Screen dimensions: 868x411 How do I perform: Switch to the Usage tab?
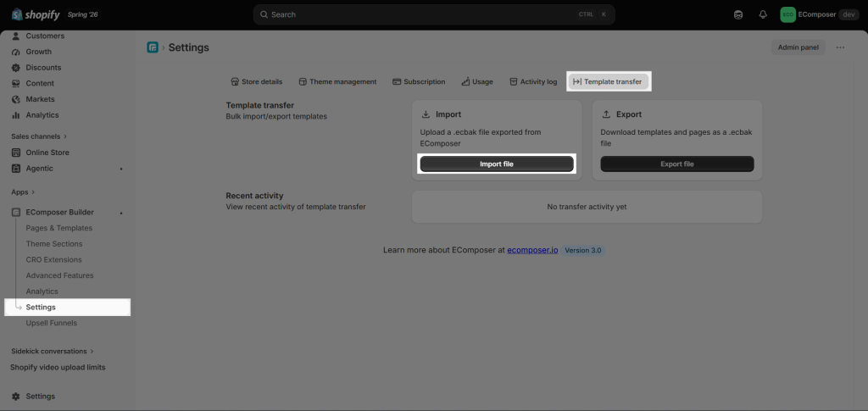pos(477,82)
